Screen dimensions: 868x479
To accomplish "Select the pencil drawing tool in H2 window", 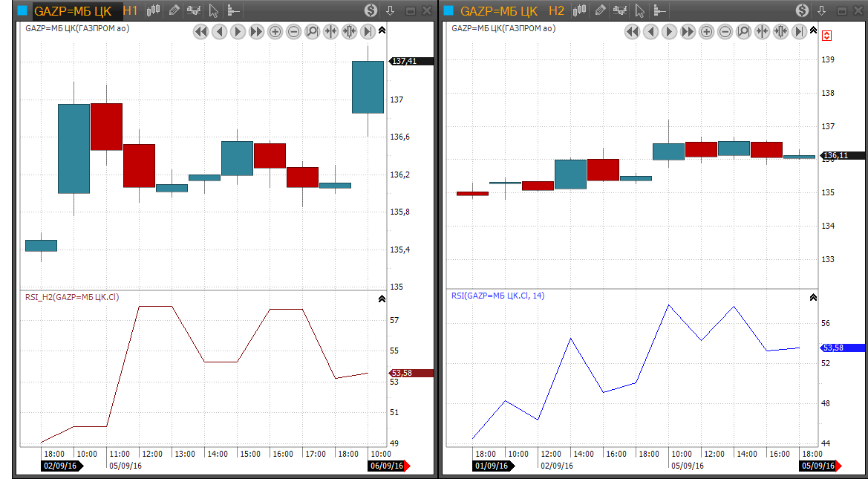I will coord(600,10).
